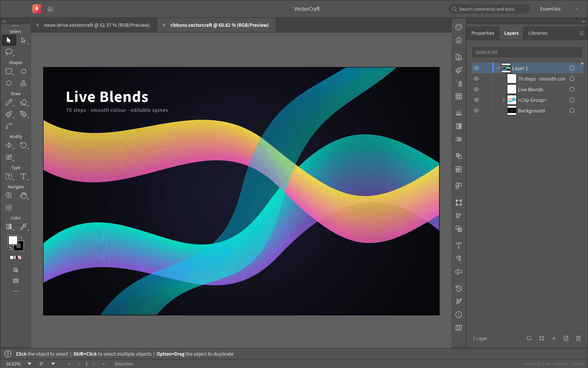
Task: Select the Lasso tool
Action: (9, 52)
